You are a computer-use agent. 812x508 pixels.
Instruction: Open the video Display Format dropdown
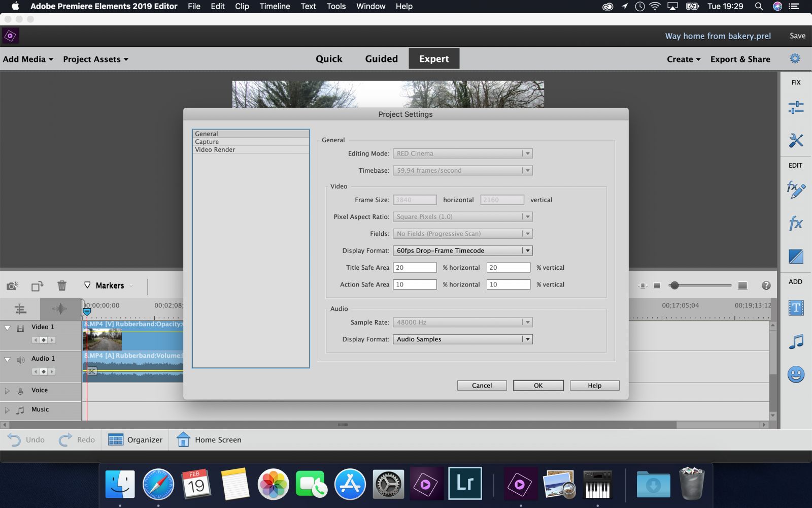click(463, 250)
